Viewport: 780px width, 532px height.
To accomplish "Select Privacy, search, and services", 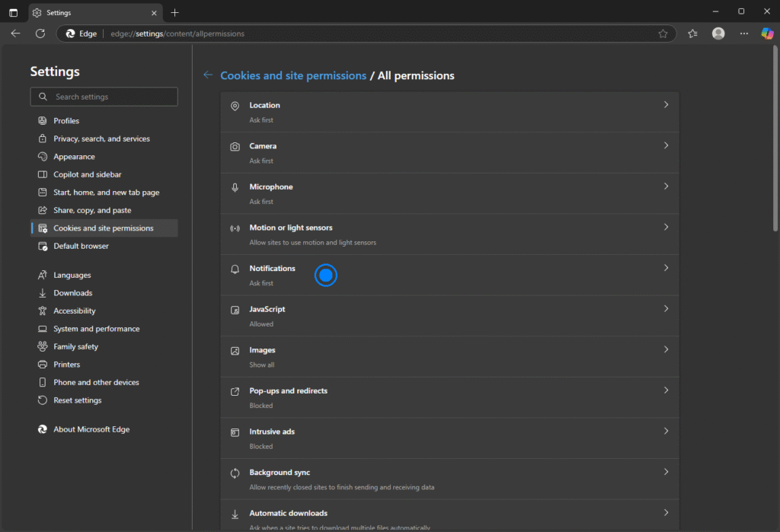I will click(101, 139).
